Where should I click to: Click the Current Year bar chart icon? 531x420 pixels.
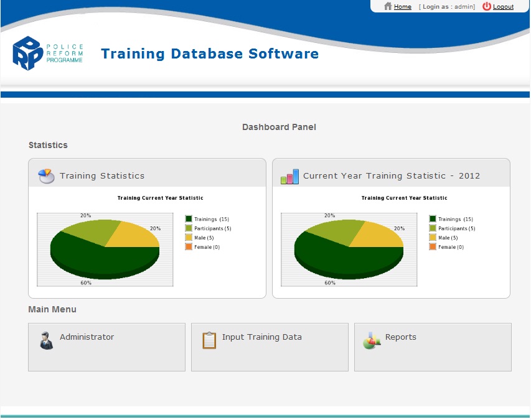click(x=289, y=177)
